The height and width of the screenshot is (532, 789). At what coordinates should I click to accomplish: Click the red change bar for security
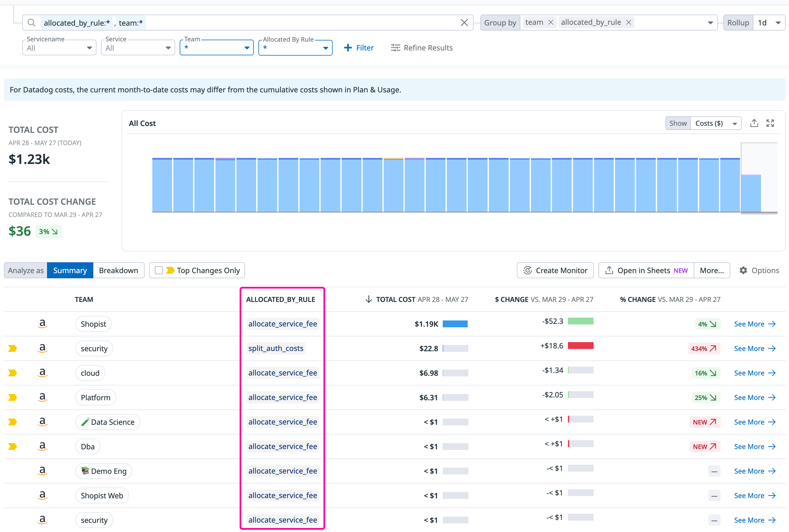[580, 346]
